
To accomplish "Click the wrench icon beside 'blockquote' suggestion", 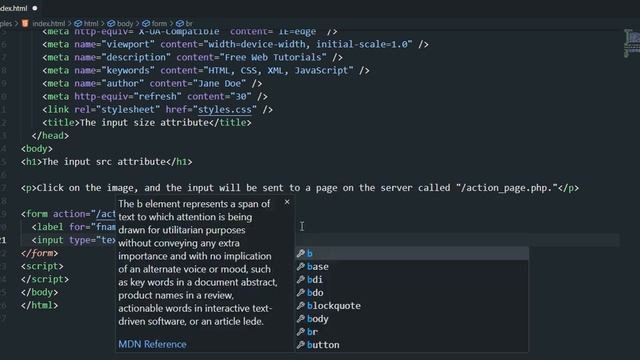I will pyautogui.click(x=301, y=306).
